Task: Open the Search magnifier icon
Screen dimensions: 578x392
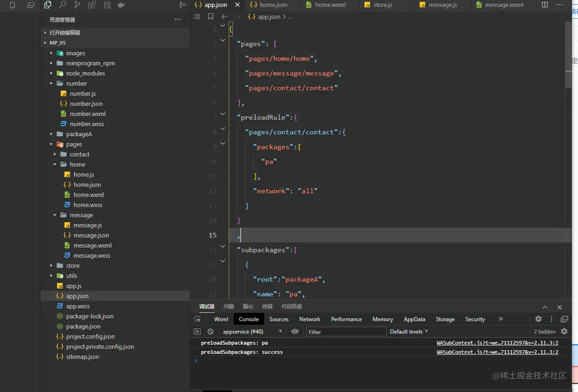Action: point(63,5)
